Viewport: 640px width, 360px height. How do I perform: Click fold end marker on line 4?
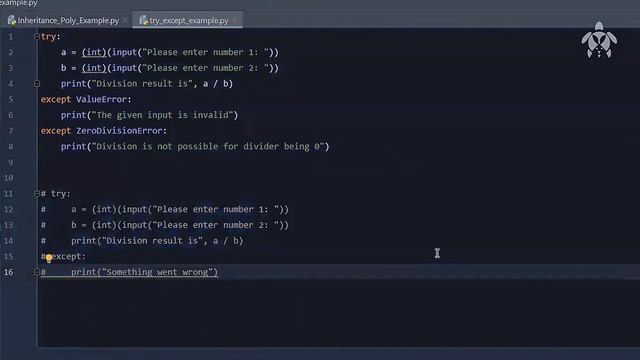click(37, 84)
